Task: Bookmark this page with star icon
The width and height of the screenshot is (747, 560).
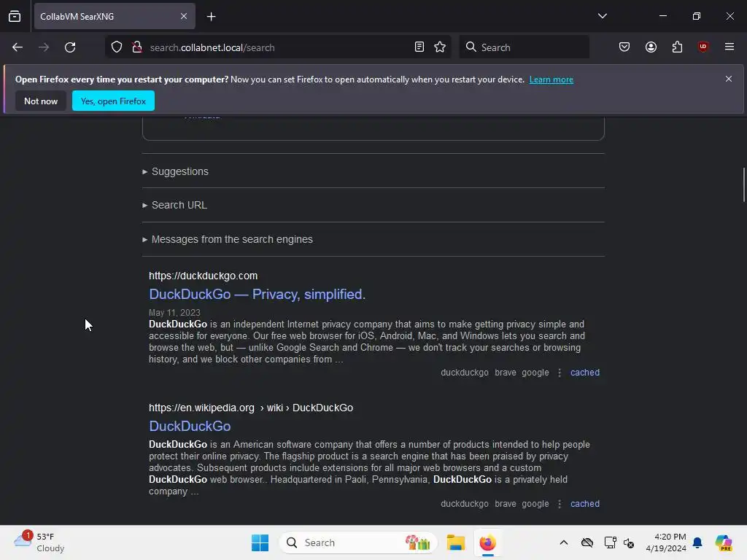Action: (x=440, y=47)
